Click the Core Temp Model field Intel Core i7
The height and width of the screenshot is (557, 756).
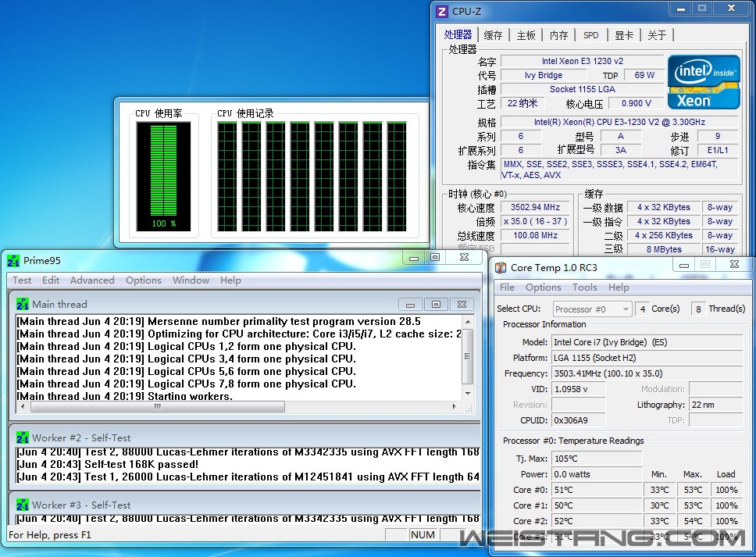pyautogui.click(x=647, y=342)
